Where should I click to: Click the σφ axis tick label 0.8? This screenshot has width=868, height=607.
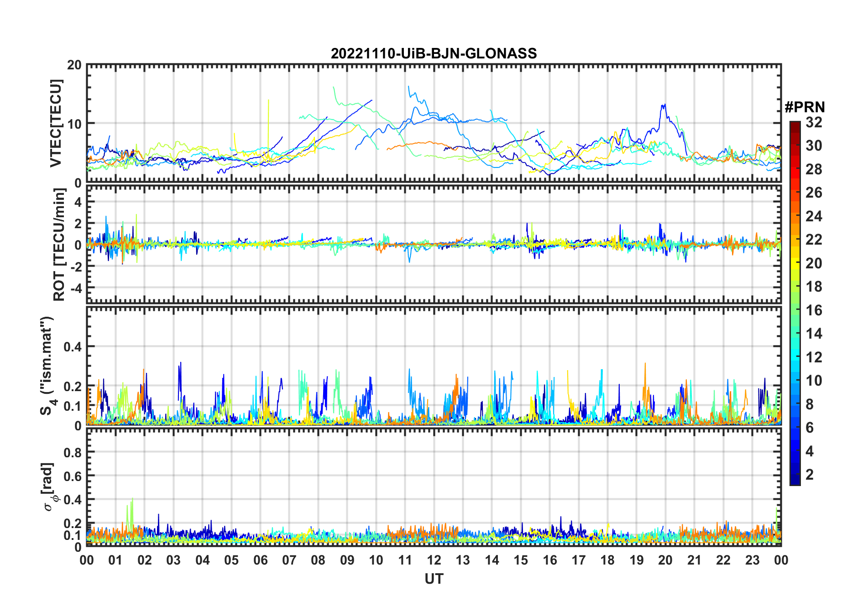point(73,452)
